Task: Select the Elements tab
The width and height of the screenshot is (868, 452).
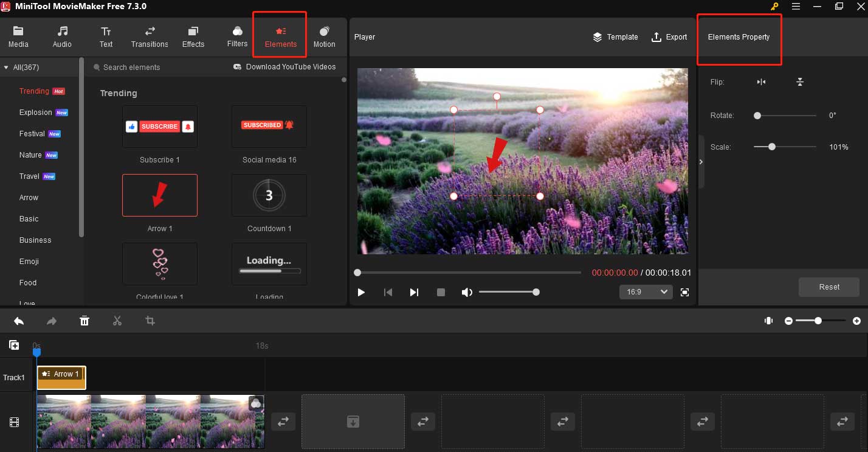Action: point(281,37)
